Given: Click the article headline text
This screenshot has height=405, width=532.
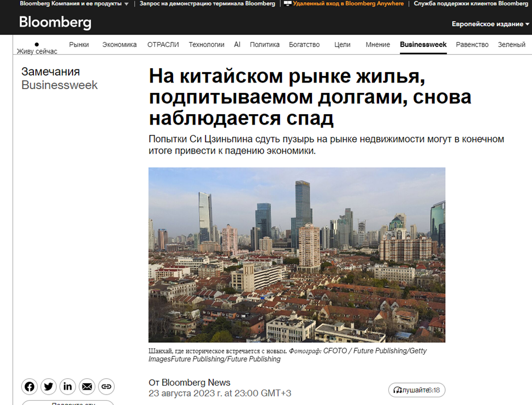Looking at the screenshot, I should tap(310, 97).
